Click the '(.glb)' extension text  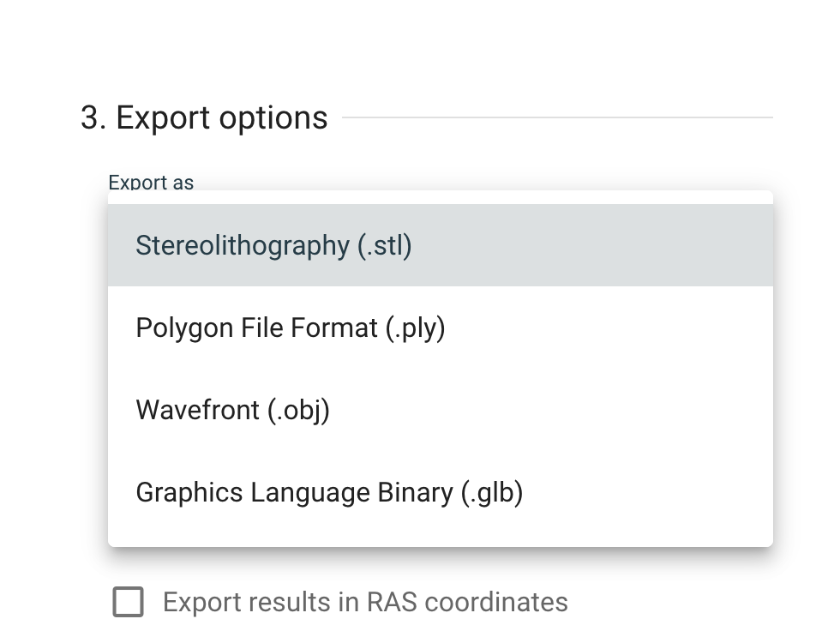(x=492, y=492)
